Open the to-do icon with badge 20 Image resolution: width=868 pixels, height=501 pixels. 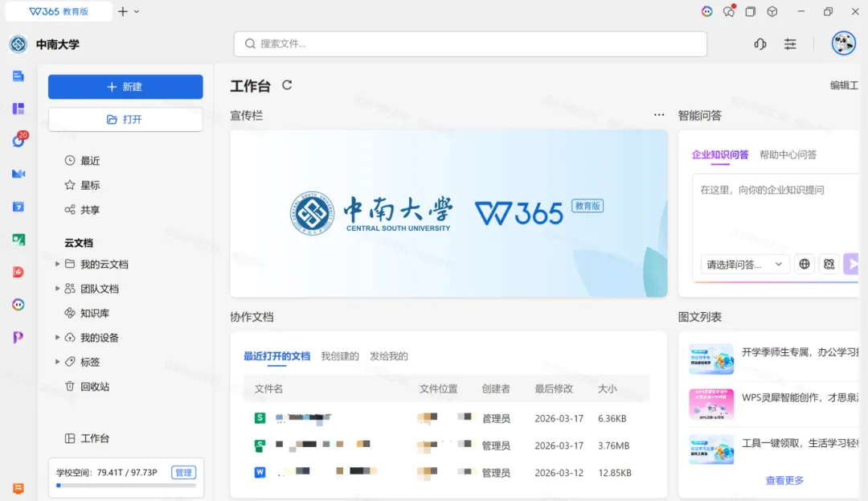coord(18,140)
